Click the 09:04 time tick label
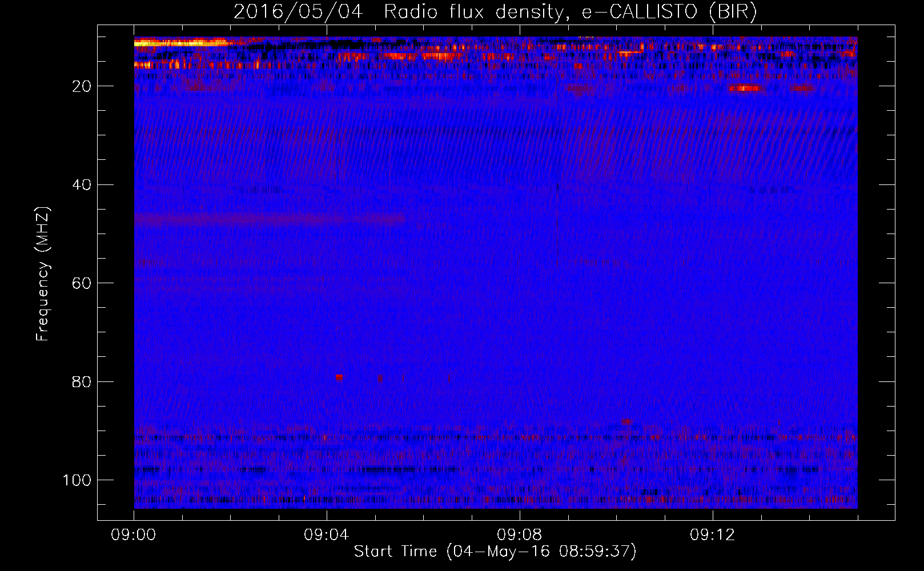924x571 pixels. [x=327, y=535]
